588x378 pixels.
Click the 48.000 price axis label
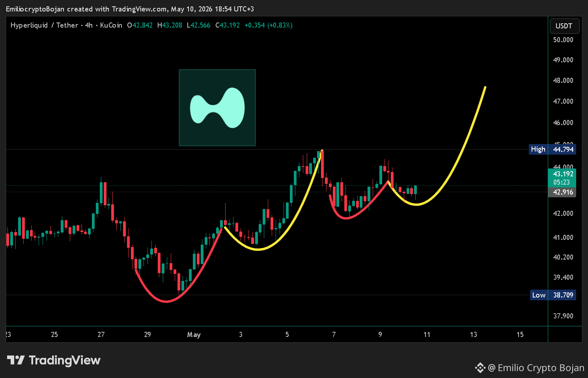[x=563, y=80]
